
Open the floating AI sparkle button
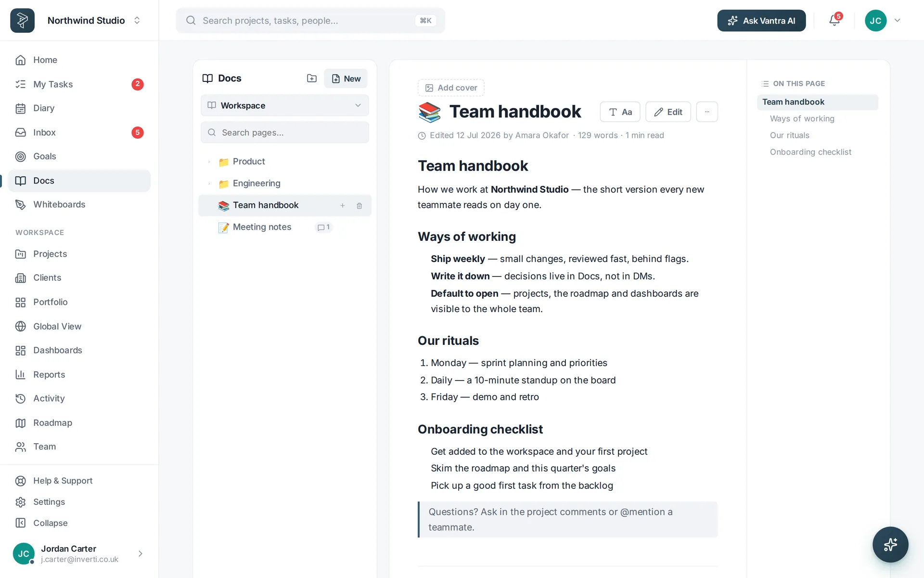890,544
